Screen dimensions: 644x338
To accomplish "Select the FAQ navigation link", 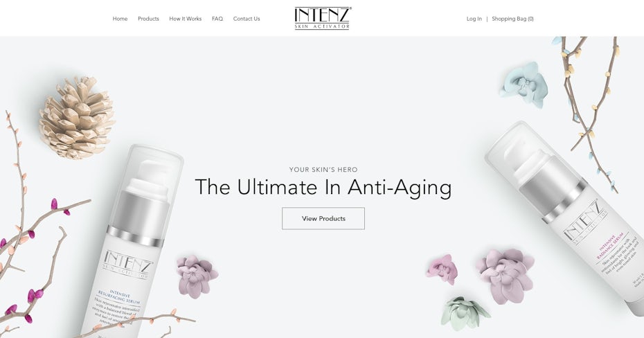I will pyautogui.click(x=217, y=19).
